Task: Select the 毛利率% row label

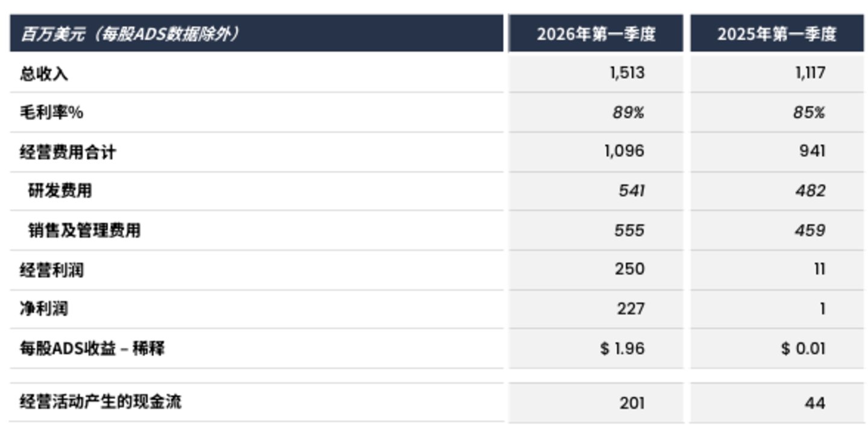Action: [51, 113]
